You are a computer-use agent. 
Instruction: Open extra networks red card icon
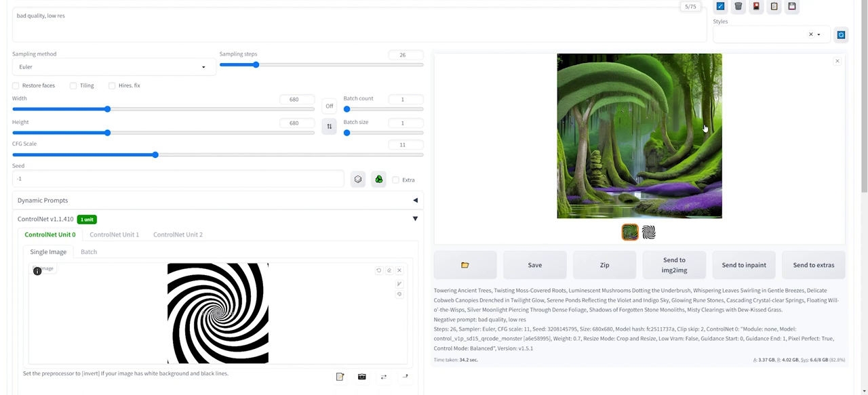pos(756,6)
